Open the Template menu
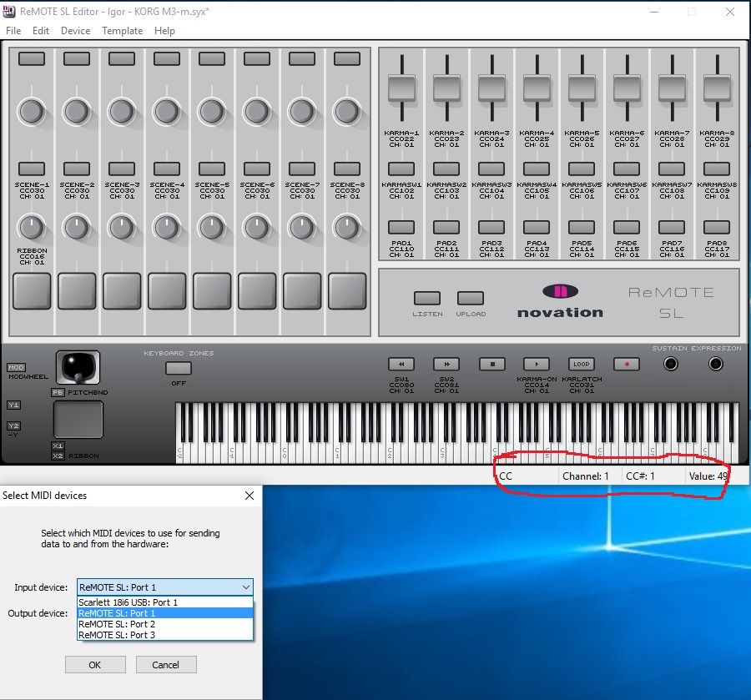The height and width of the screenshot is (700, 751). point(122,31)
